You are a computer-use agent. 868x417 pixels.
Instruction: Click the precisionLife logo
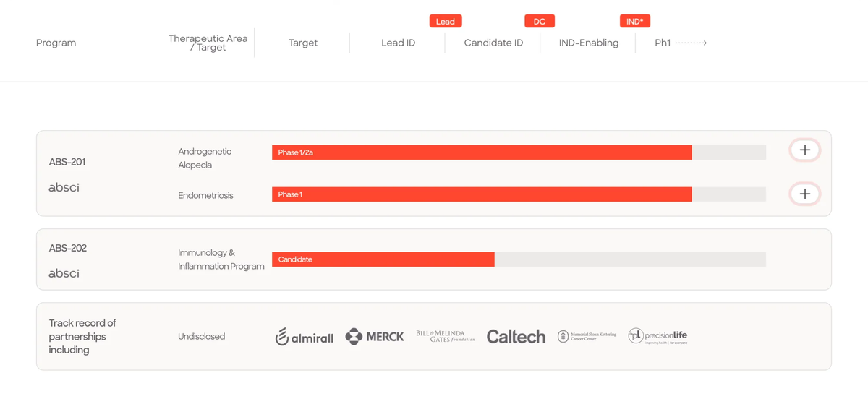point(658,336)
